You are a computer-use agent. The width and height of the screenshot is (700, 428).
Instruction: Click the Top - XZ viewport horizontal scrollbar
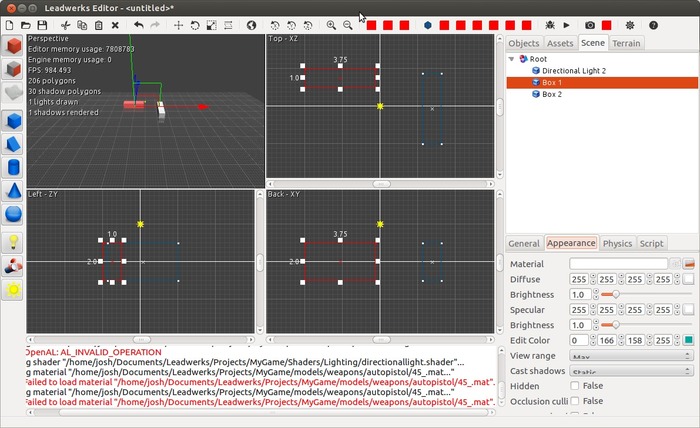[380, 184]
